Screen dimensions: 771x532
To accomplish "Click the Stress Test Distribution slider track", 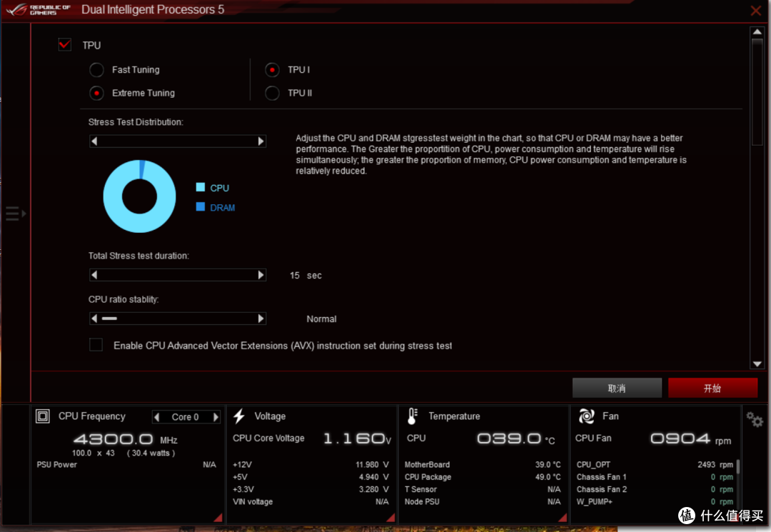I will pos(178,141).
